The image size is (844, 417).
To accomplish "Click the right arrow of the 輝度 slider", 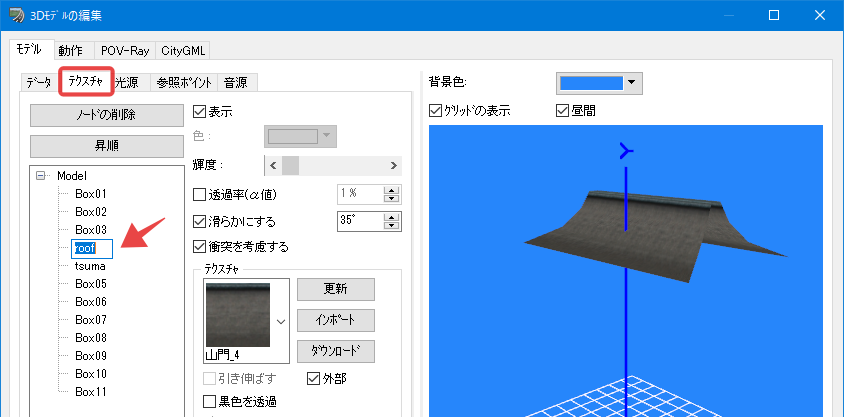I will point(393,166).
